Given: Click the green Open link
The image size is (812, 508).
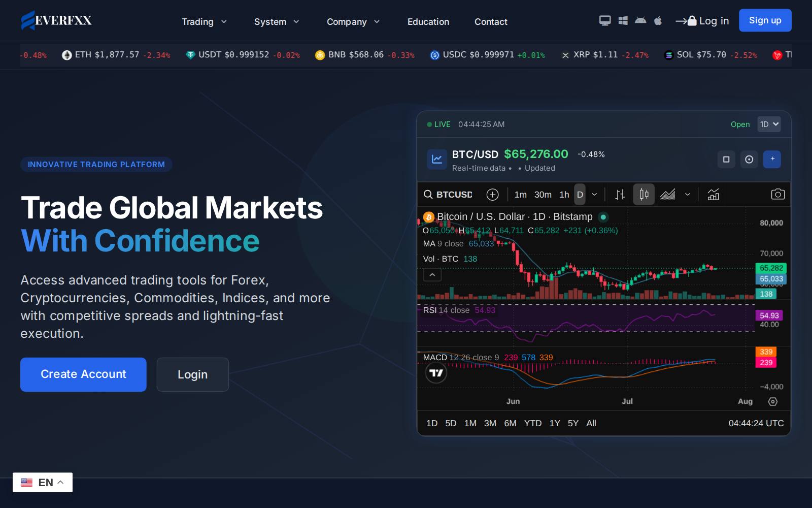Looking at the screenshot, I should point(740,124).
